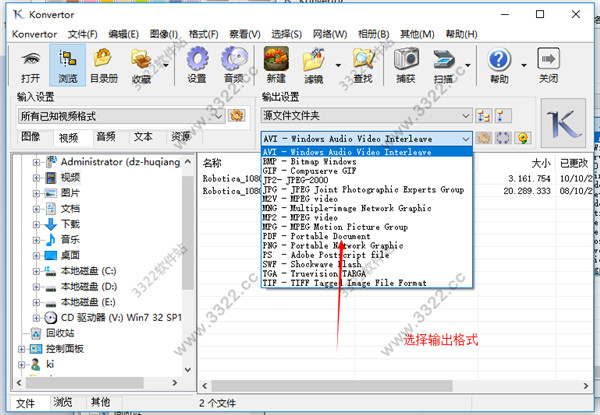Expand the 帮助 dropdown arrow
This screenshot has height=415, width=600.
coord(524,65)
